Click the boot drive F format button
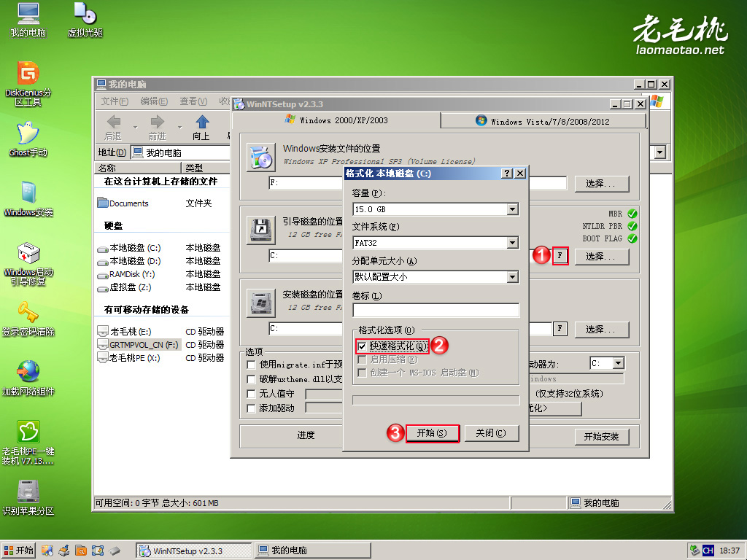Viewport: 747px width, 560px height. click(560, 256)
